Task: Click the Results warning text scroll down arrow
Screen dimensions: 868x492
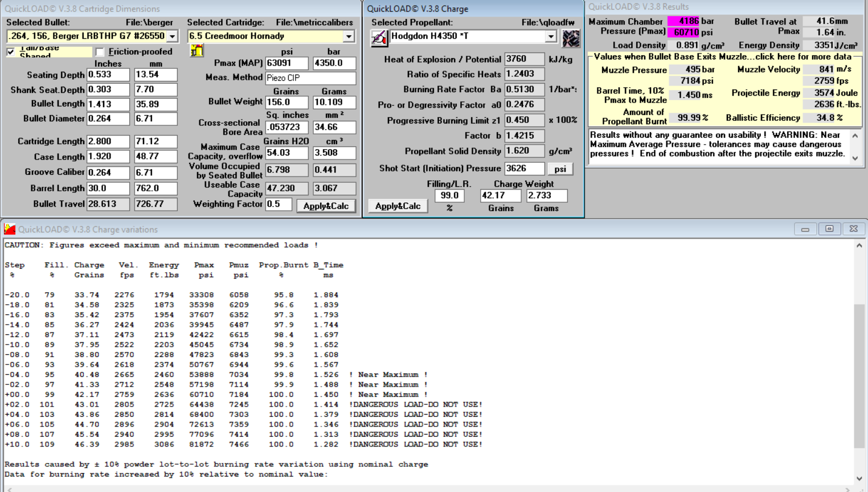Action: tap(855, 158)
